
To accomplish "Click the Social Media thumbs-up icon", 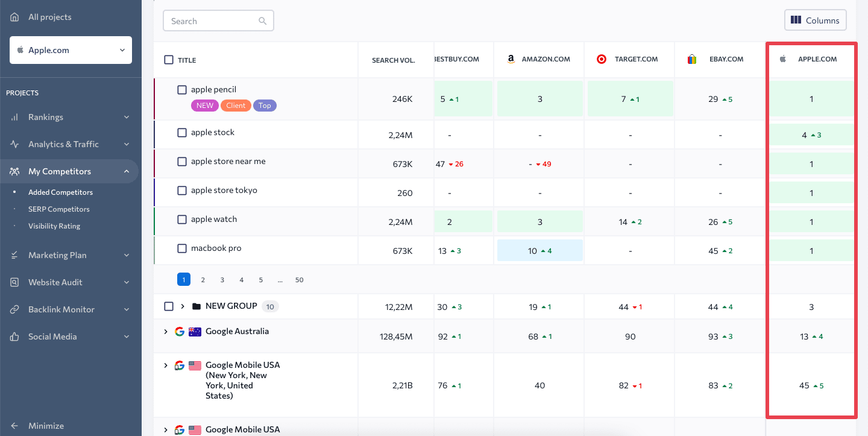I will coord(14,336).
